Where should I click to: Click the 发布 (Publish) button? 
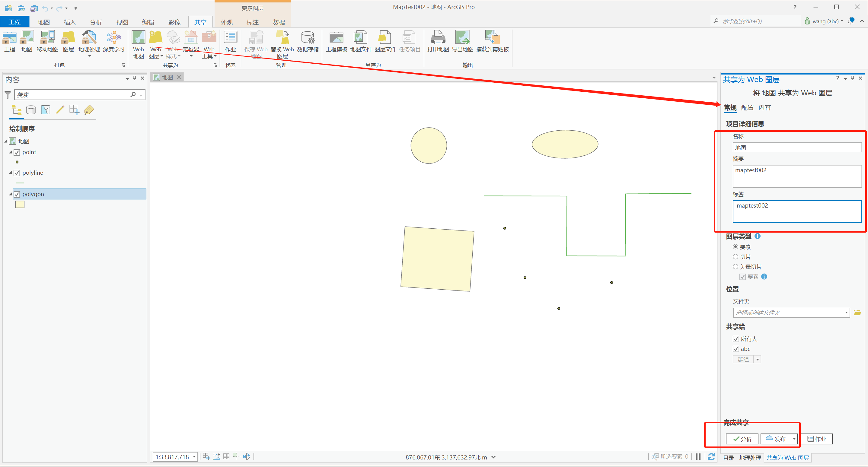pyautogui.click(x=776, y=439)
